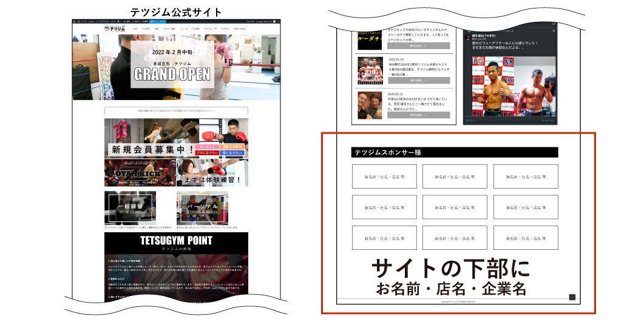644x322 pixels.
Task: Open the まずは体験練習 banner
Action: [x=212, y=179]
